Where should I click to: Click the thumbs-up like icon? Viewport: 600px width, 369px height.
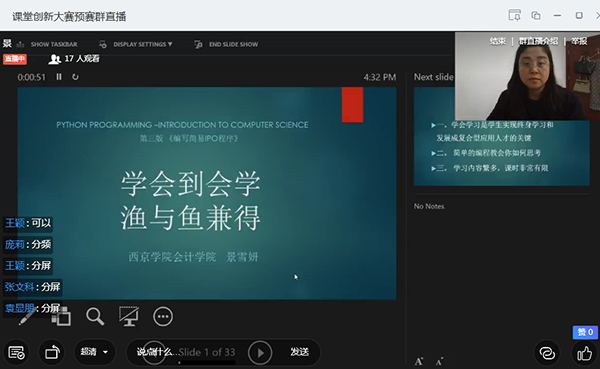pyautogui.click(x=584, y=353)
